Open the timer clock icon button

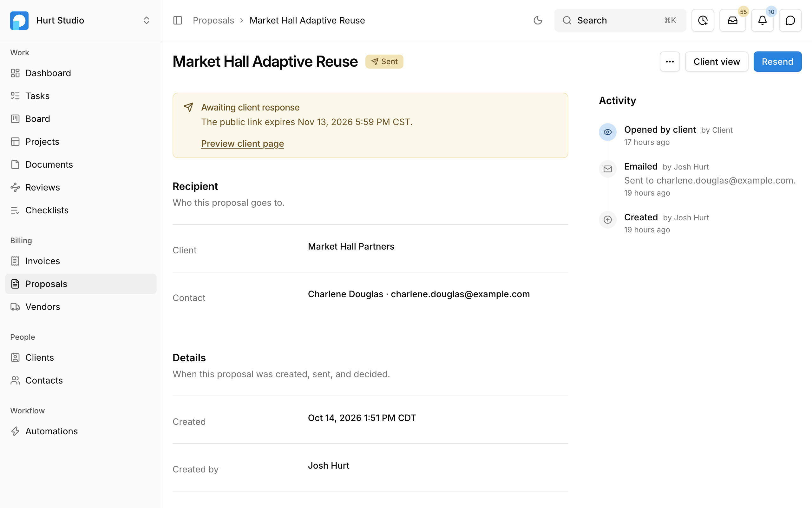[x=703, y=21]
